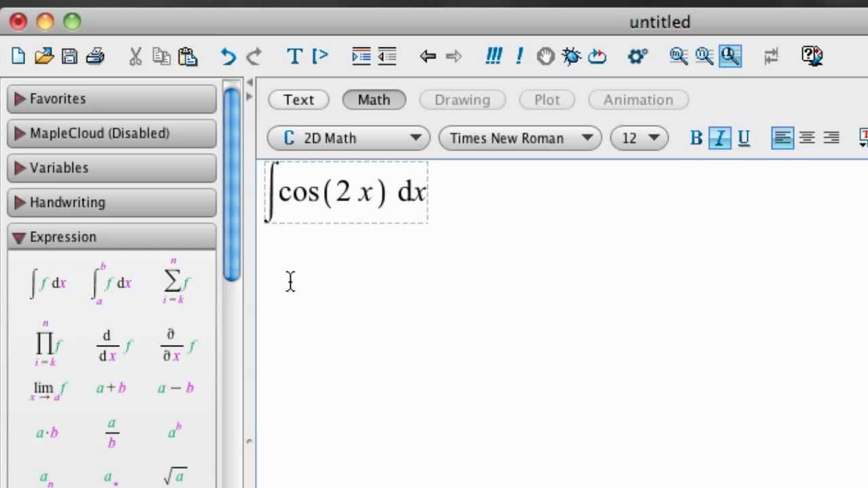
Task: Insert product template
Action: tap(47, 344)
